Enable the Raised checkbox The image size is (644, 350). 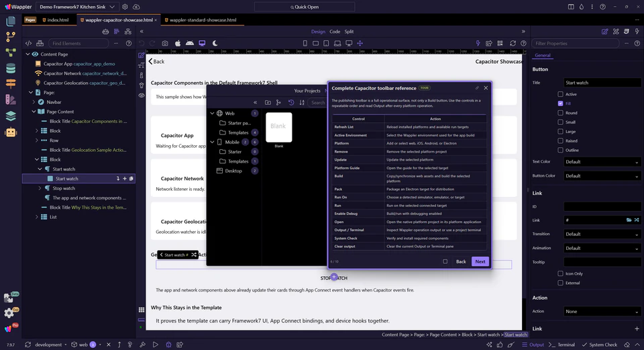(x=560, y=140)
